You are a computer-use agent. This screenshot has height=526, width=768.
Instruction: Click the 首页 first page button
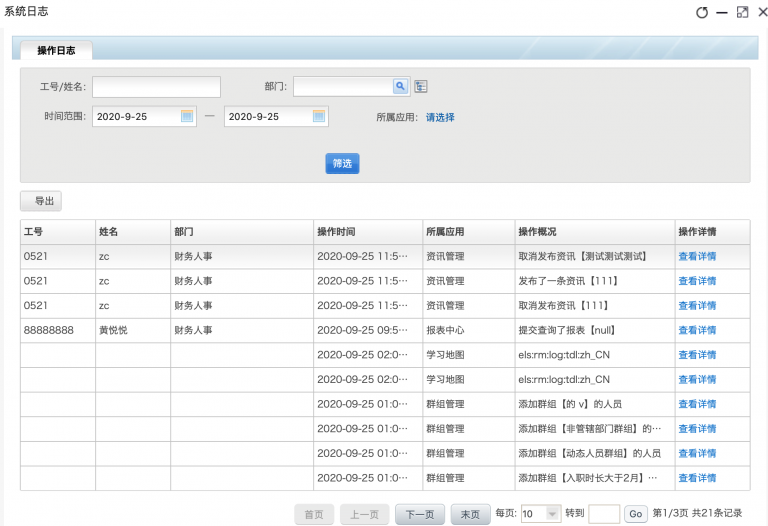click(314, 515)
